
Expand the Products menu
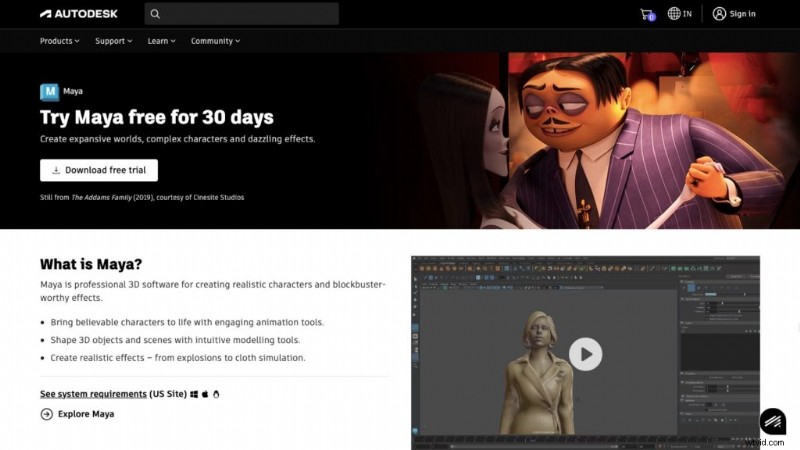pos(60,41)
